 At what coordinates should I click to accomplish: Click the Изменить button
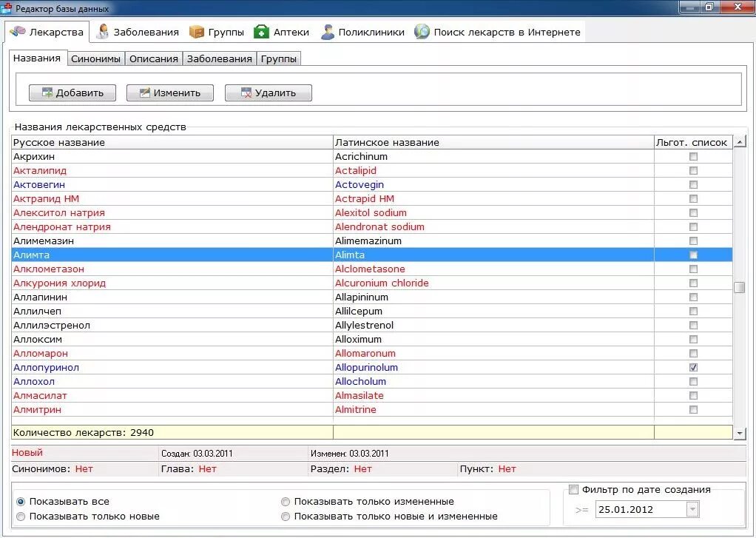click(170, 93)
